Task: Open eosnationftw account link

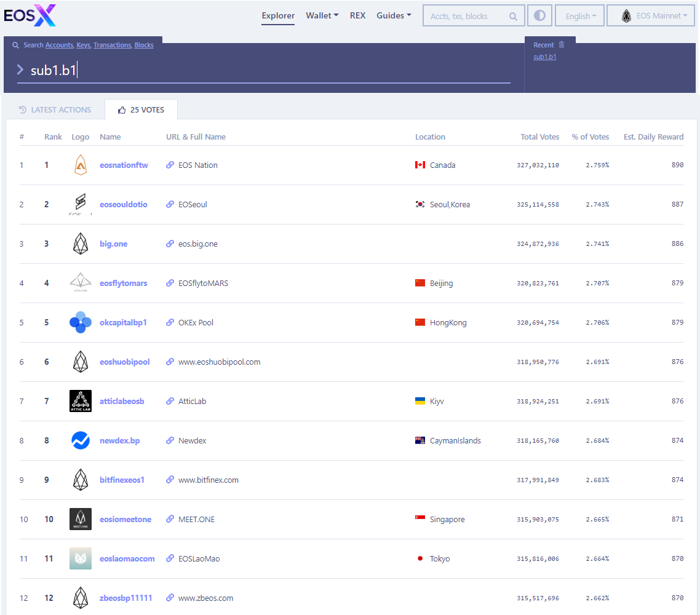Action: pyautogui.click(x=124, y=165)
